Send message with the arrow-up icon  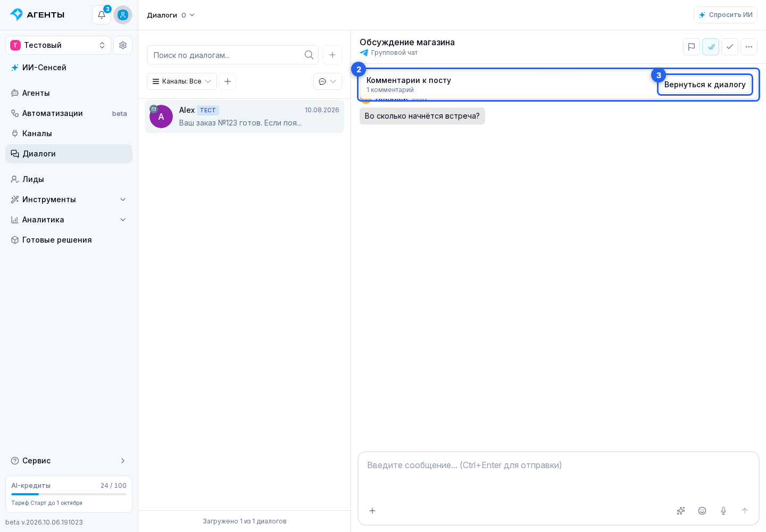(x=745, y=511)
